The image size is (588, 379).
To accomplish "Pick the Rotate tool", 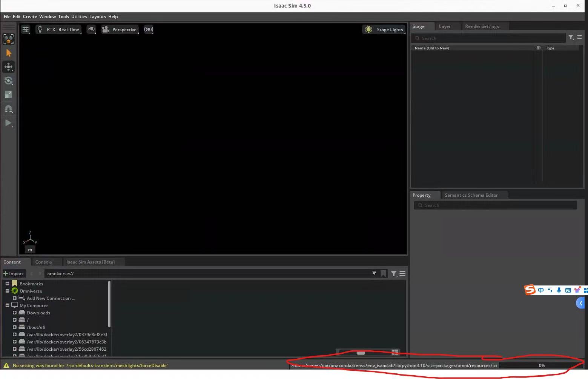I will pyautogui.click(x=8, y=80).
